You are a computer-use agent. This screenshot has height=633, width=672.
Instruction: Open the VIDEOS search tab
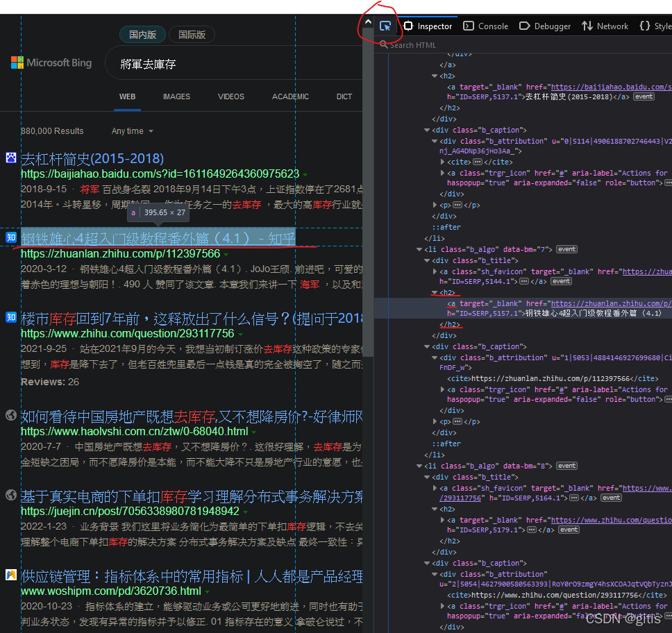click(231, 97)
